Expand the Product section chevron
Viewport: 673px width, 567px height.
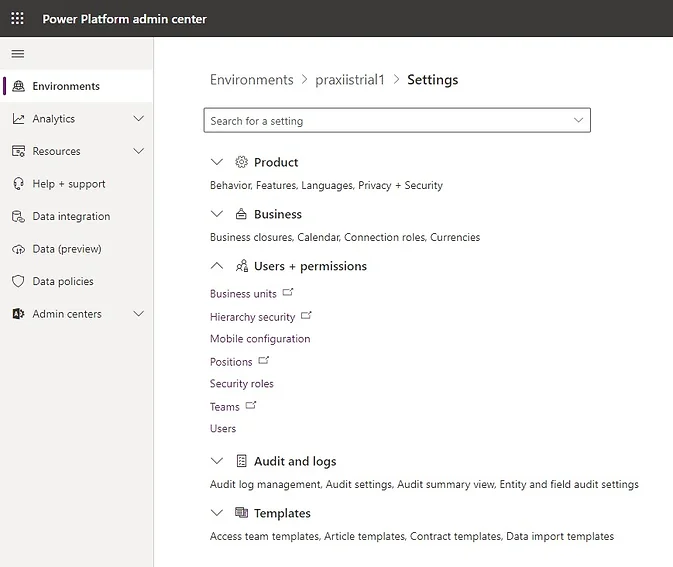pyautogui.click(x=217, y=162)
